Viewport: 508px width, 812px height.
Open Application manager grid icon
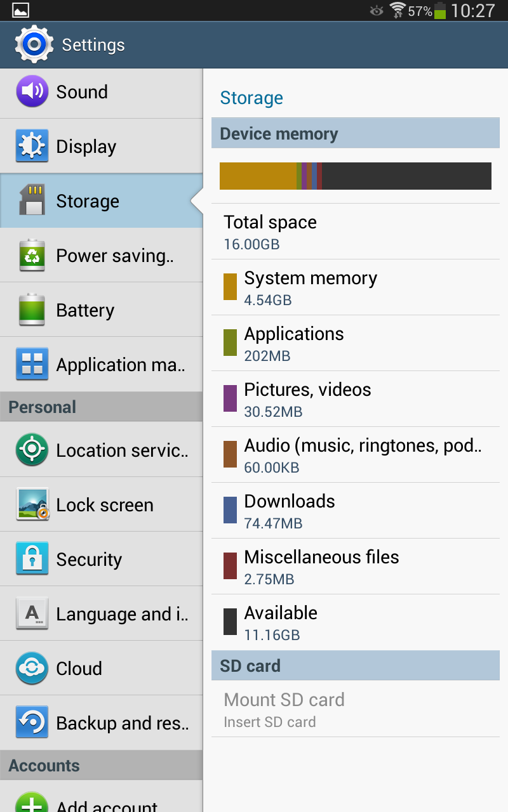click(32, 365)
